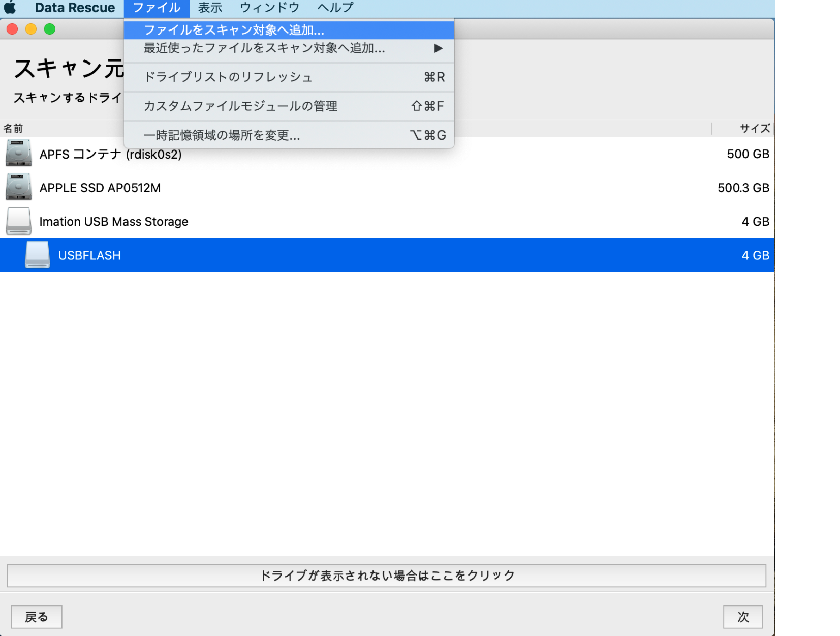Click the USBFLASH volume icon

(38, 255)
